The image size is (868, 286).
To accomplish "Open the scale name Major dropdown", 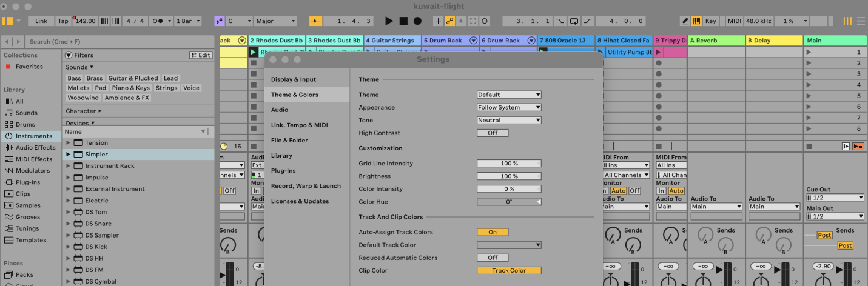I will coord(275,21).
